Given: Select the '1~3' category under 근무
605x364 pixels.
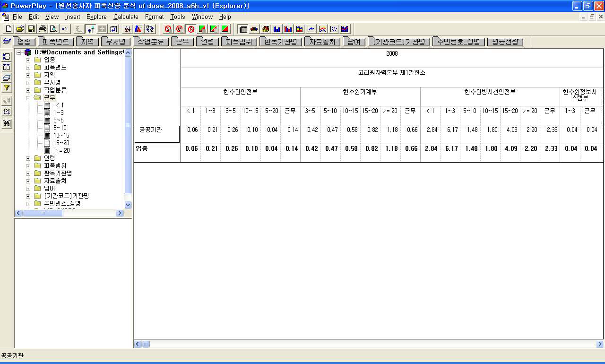Looking at the screenshot, I should 59,113.
